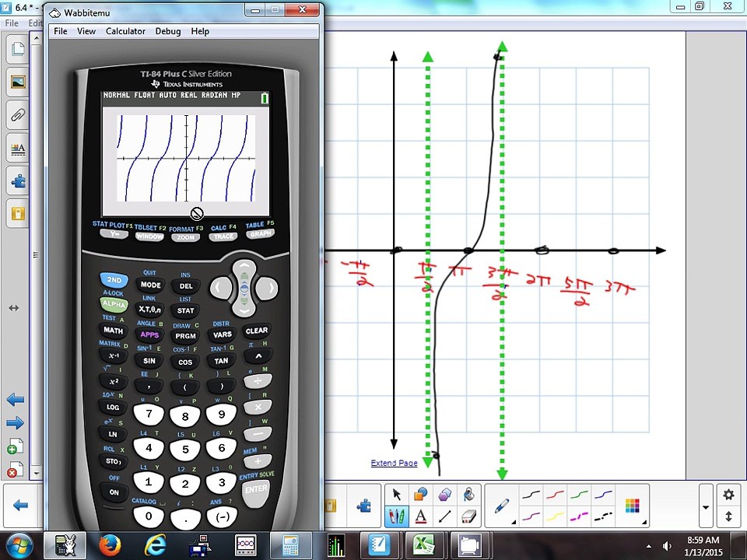Select the red solid pen style
Viewport: 747px width, 560px height.
(x=556, y=495)
